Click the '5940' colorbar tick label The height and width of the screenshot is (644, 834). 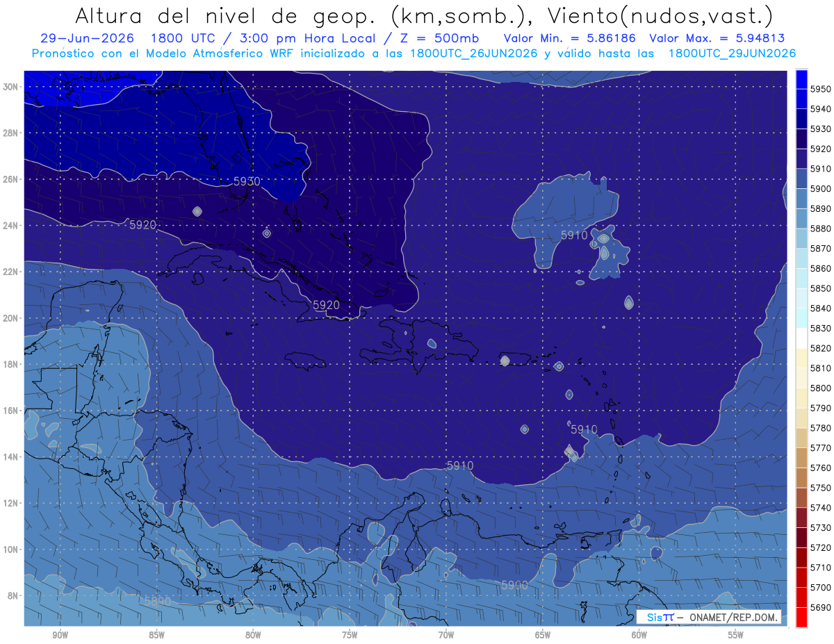pos(821,109)
